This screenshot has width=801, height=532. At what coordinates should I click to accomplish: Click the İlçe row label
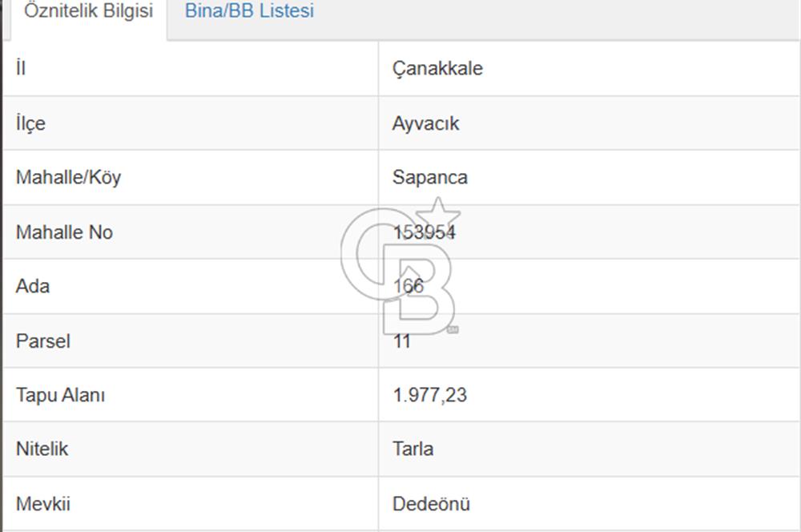30,123
